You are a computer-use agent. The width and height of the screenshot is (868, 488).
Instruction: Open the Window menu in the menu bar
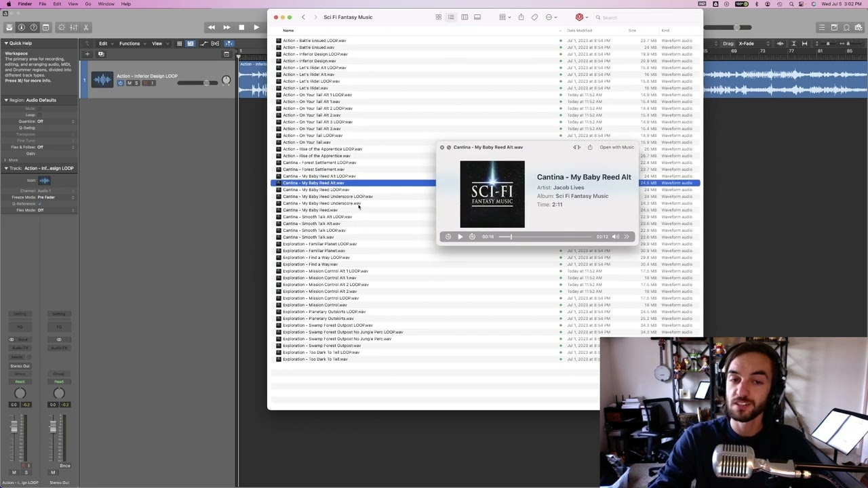[106, 4]
